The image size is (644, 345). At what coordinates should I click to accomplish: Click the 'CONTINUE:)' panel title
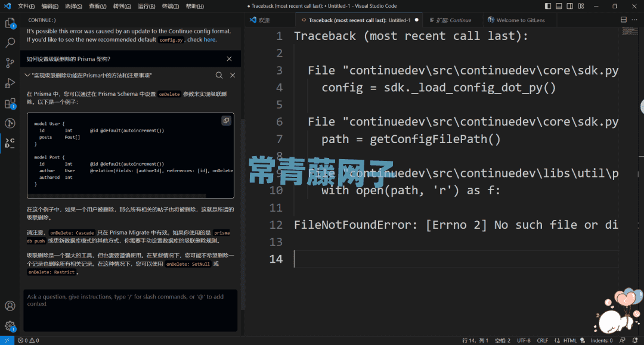point(42,20)
